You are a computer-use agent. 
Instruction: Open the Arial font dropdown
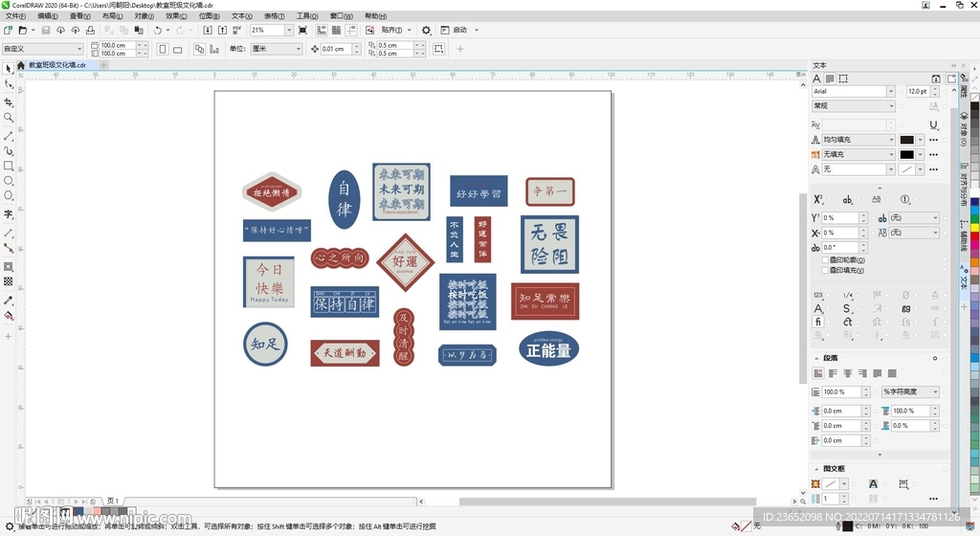click(891, 91)
